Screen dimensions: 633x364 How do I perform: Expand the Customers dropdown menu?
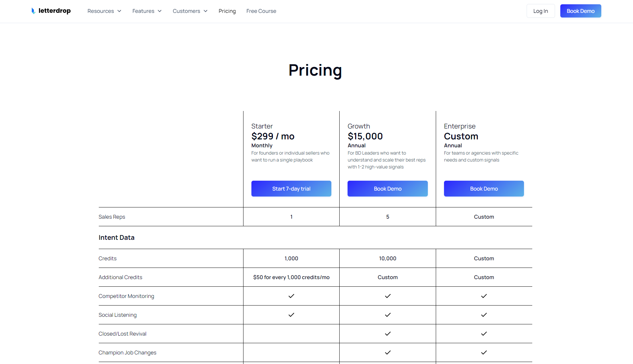[190, 11]
